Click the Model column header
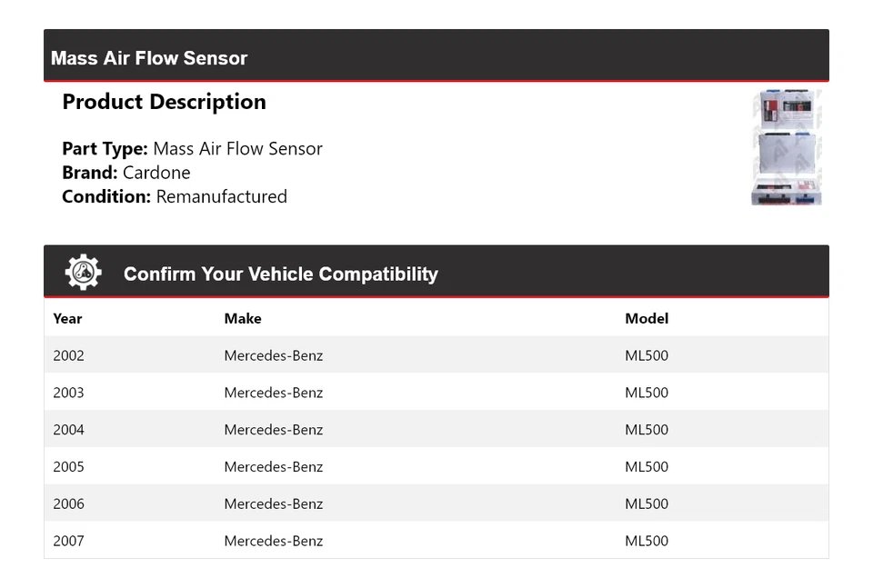The width and height of the screenshot is (873, 588). click(646, 318)
